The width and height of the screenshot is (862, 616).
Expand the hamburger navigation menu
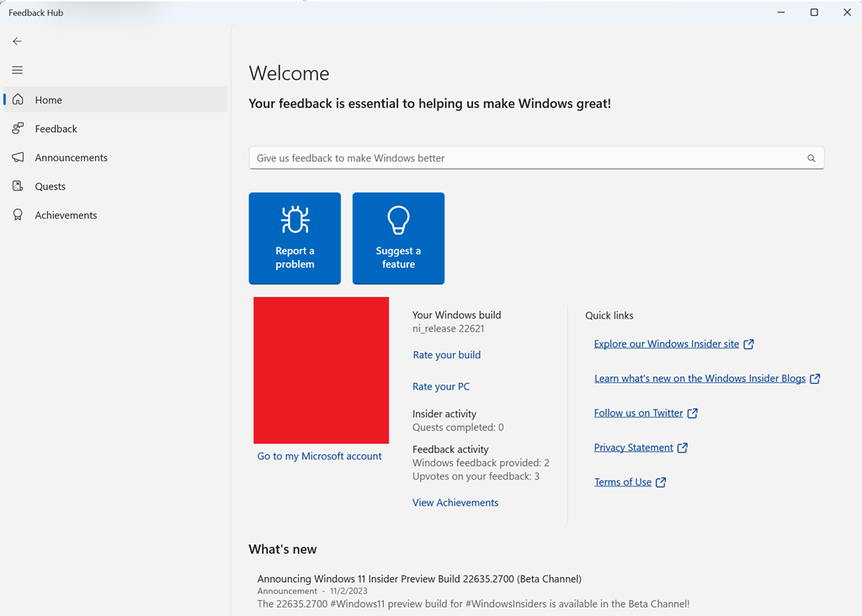click(x=18, y=71)
